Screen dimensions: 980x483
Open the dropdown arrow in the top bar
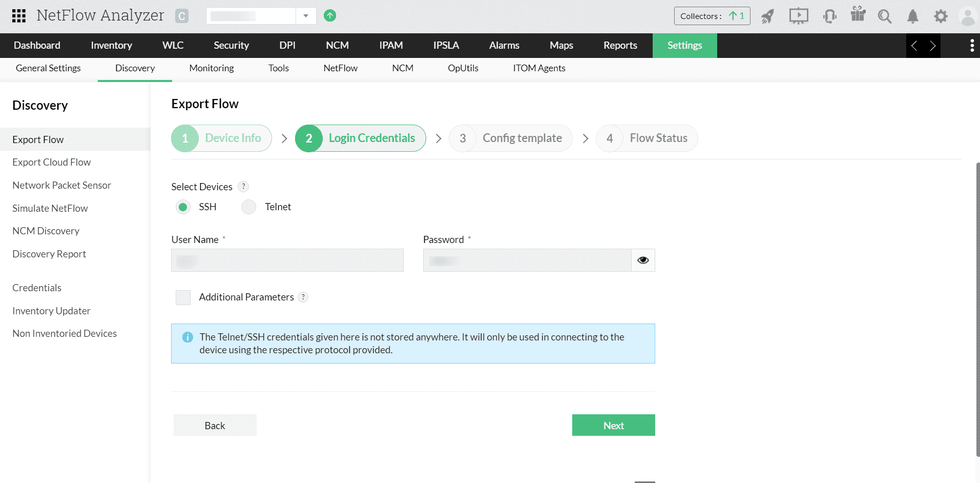pos(306,16)
